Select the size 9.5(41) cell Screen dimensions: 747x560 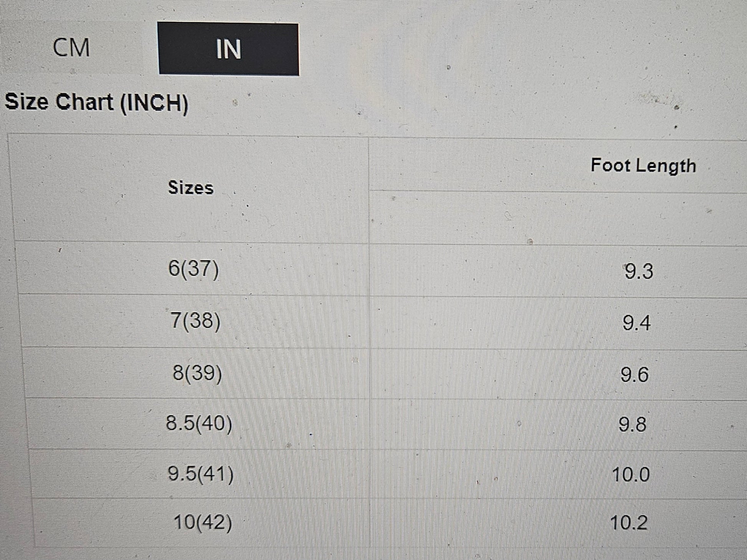coord(200,474)
